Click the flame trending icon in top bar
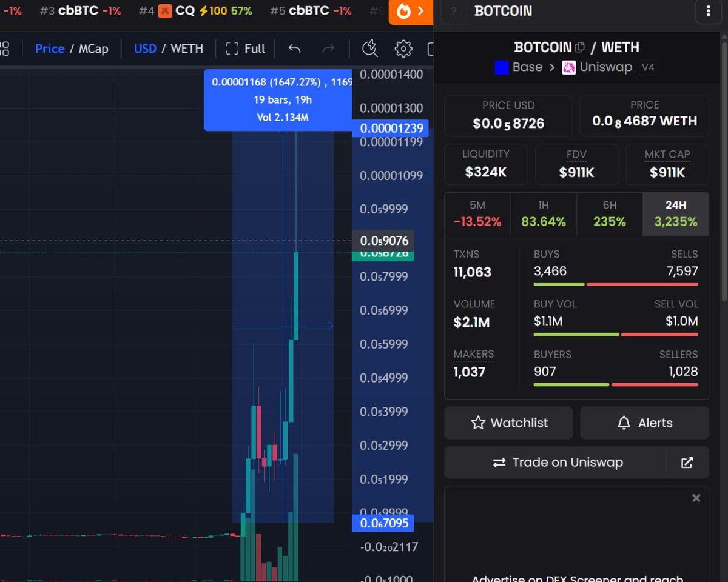Screen dimensions: 728x582 pyautogui.click(x=403, y=11)
